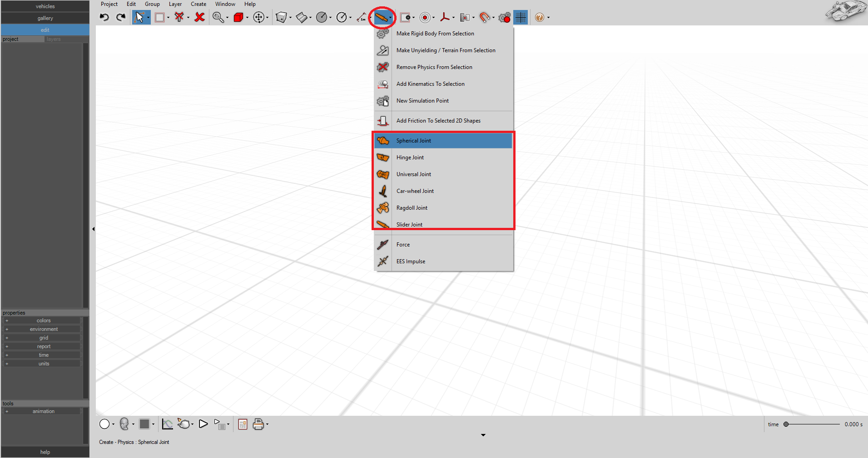Click the filled gray circle tool
The image size is (868, 458).
point(321,17)
